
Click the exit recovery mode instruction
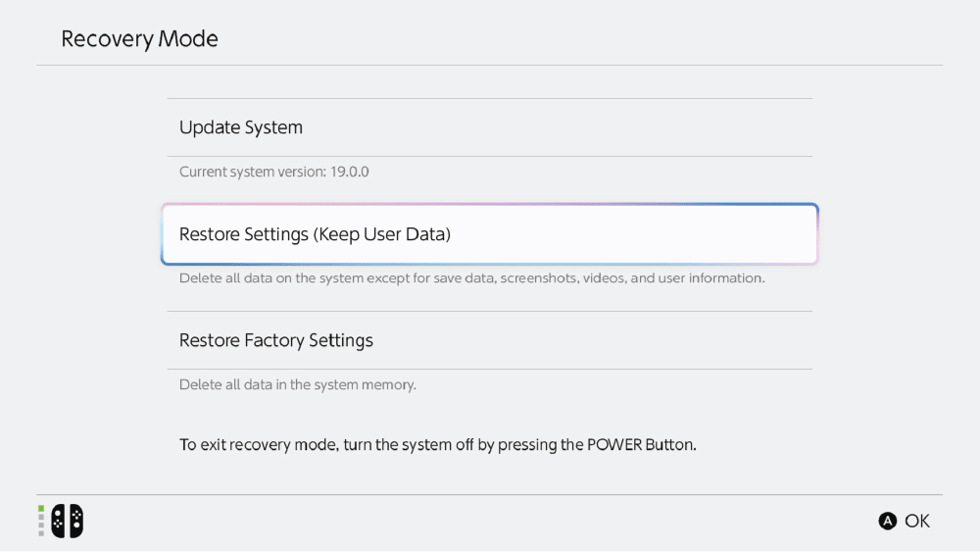437,444
